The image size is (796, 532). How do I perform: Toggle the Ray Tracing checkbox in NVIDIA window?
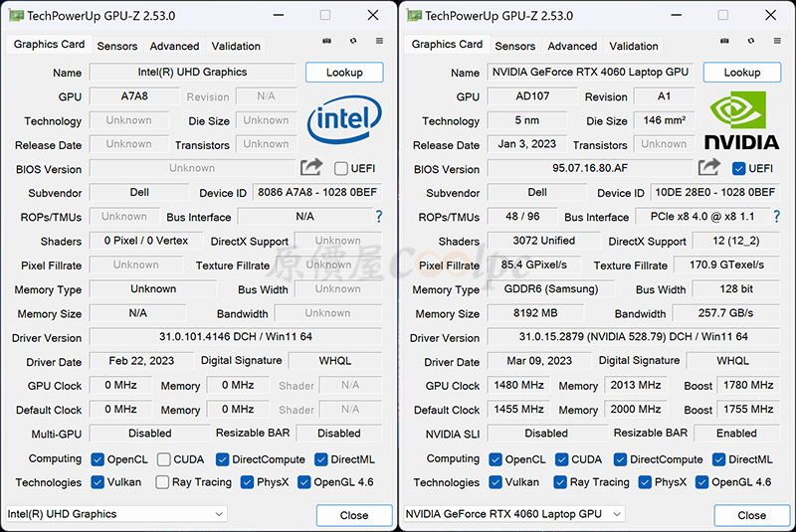[x=560, y=482]
